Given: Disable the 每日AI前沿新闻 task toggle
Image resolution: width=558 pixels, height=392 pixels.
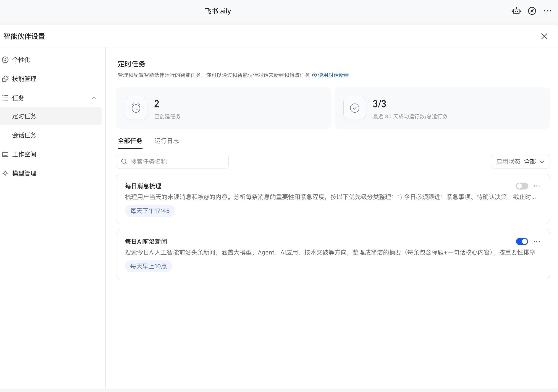Looking at the screenshot, I should tap(522, 241).
